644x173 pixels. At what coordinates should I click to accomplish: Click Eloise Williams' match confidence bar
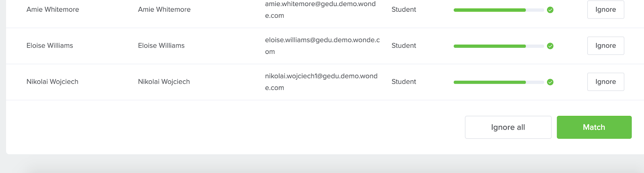click(x=499, y=46)
